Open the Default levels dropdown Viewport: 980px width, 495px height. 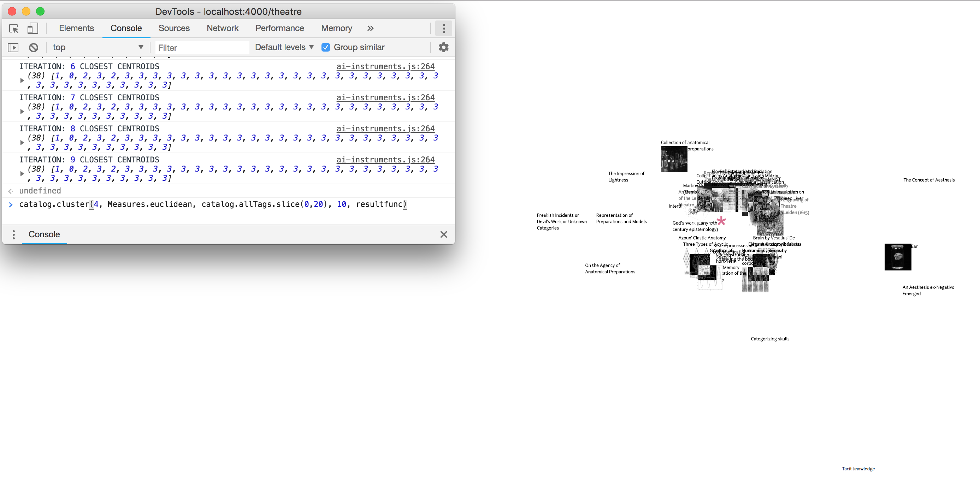click(284, 48)
